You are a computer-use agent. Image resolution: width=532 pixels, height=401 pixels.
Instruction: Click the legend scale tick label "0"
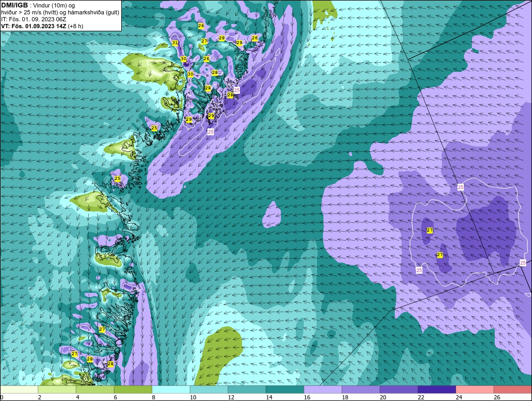click(2, 397)
